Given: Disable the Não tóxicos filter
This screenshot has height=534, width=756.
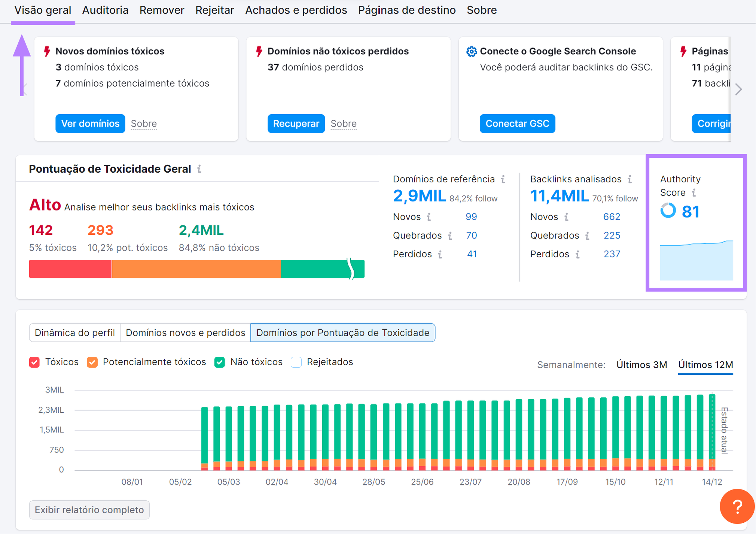Looking at the screenshot, I should (x=220, y=362).
